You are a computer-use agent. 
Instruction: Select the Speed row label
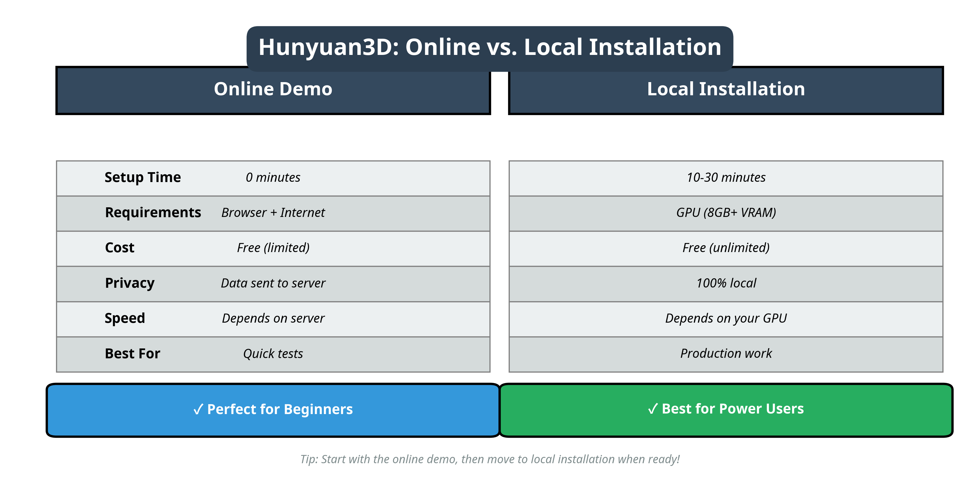click(x=125, y=318)
